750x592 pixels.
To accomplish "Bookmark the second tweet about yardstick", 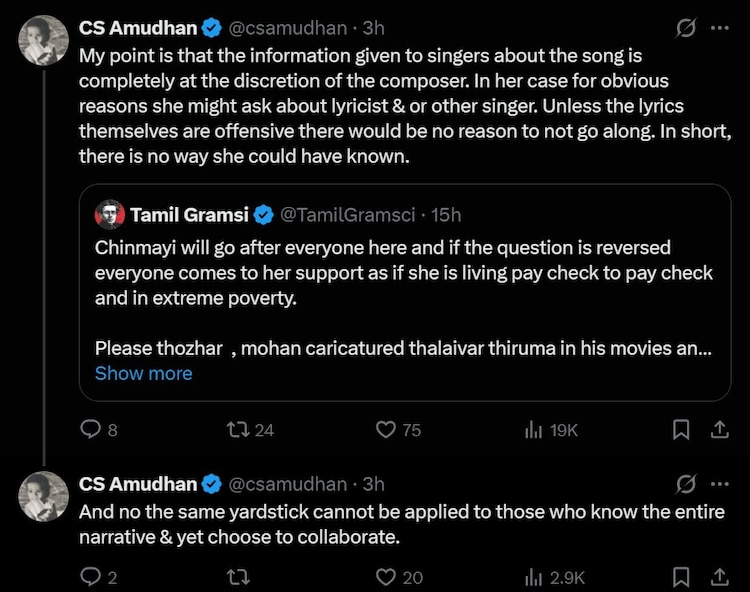I will (x=681, y=577).
